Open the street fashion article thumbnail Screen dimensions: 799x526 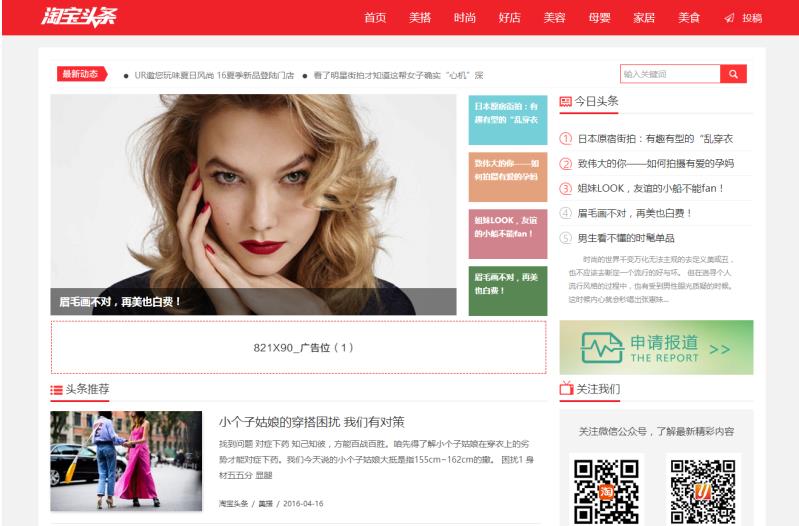click(126, 461)
